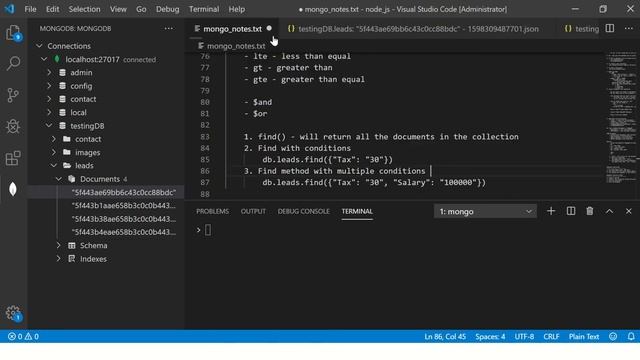Maximize the terminal panel size

(x=609, y=211)
